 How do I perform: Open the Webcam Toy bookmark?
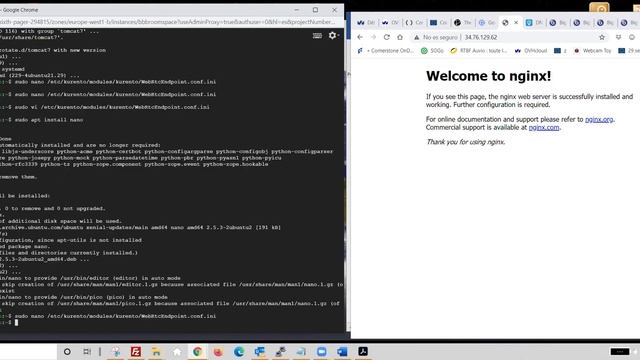tap(592, 51)
